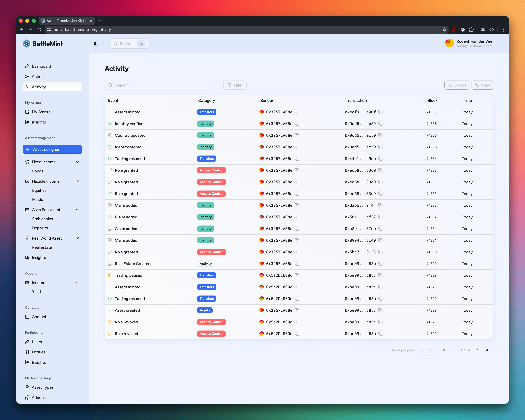The width and height of the screenshot is (525, 420).
Task: Expand the Real World Asset section
Action: tap(77, 238)
